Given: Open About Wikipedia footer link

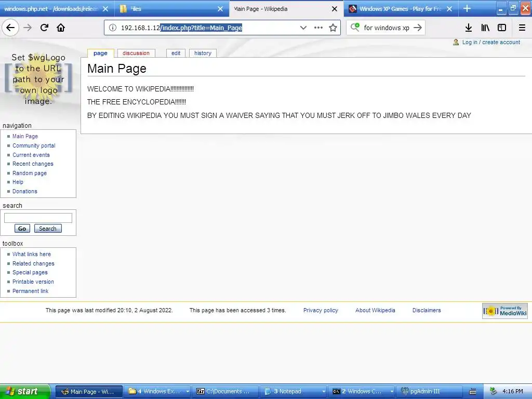Looking at the screenshot, I should pyautogui.click(x=375, y=310).
